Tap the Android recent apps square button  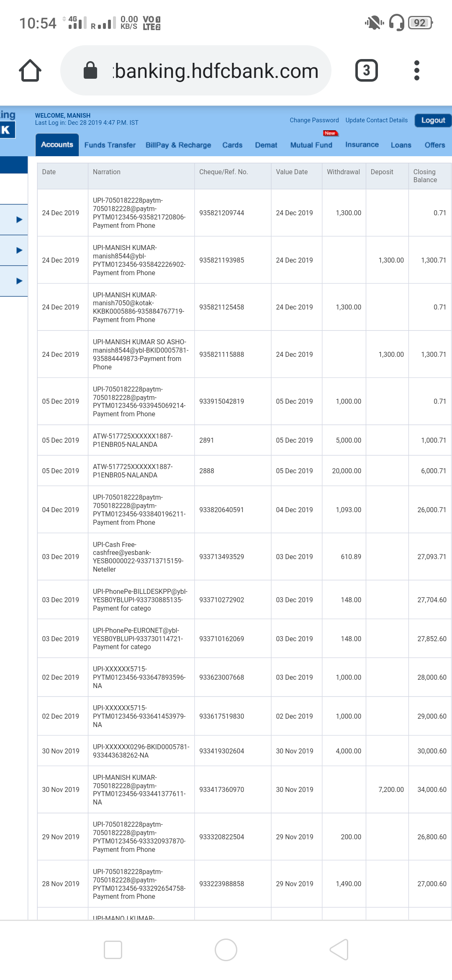point(113,950)
